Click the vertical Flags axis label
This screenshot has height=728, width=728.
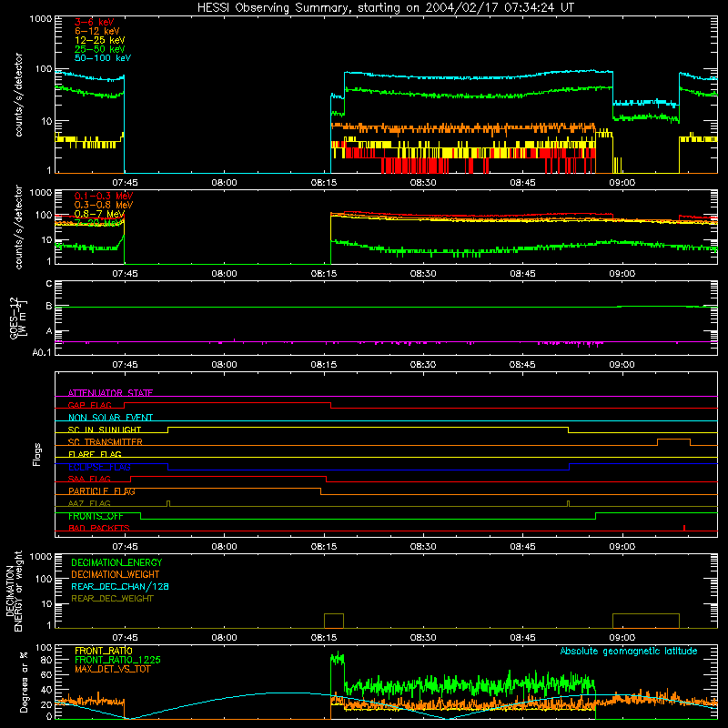[x=36, y=454]
